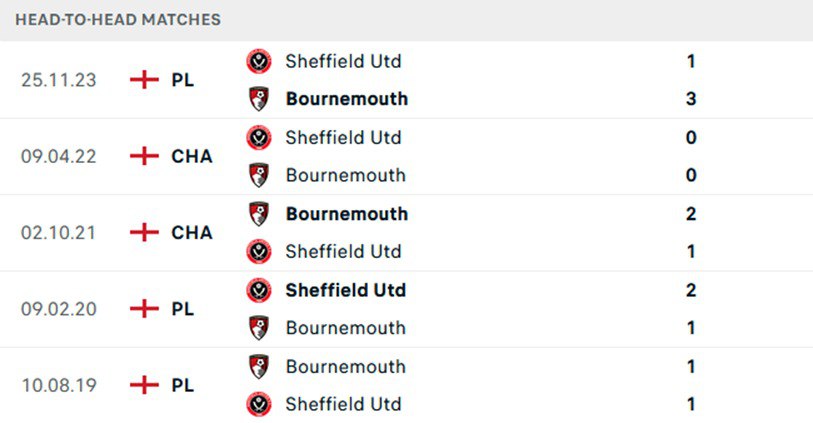Click England flag beside 10.08.19 PL
This screenshot has width=813, height=423.
click(x=145, y=385)
